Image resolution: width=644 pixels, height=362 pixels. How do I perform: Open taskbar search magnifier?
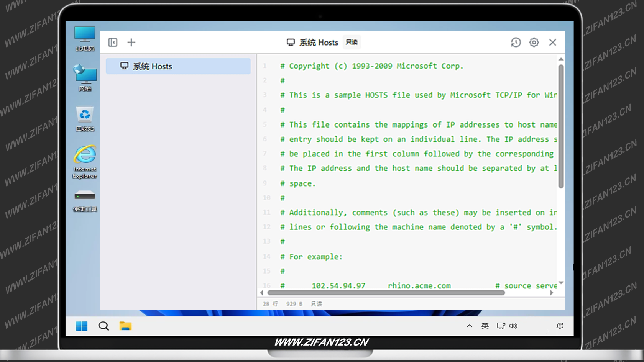103,326
